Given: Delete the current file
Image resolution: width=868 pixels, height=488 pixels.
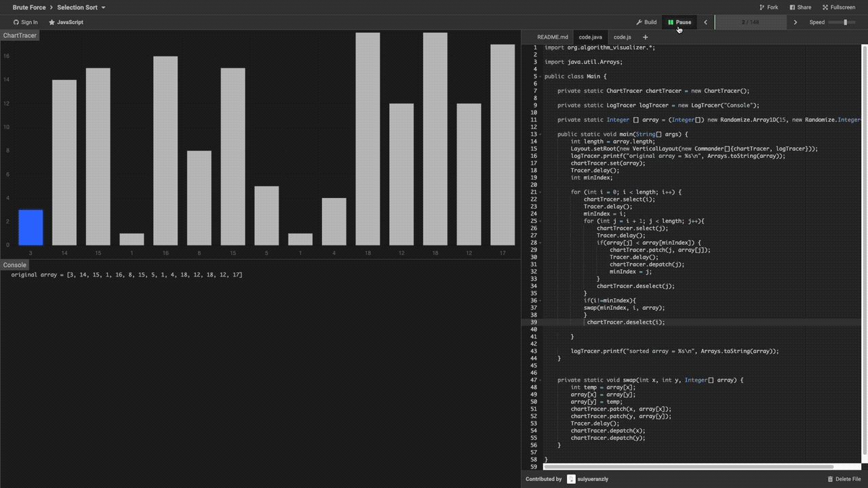Looking at the screenshot, I should click(844, 479).
